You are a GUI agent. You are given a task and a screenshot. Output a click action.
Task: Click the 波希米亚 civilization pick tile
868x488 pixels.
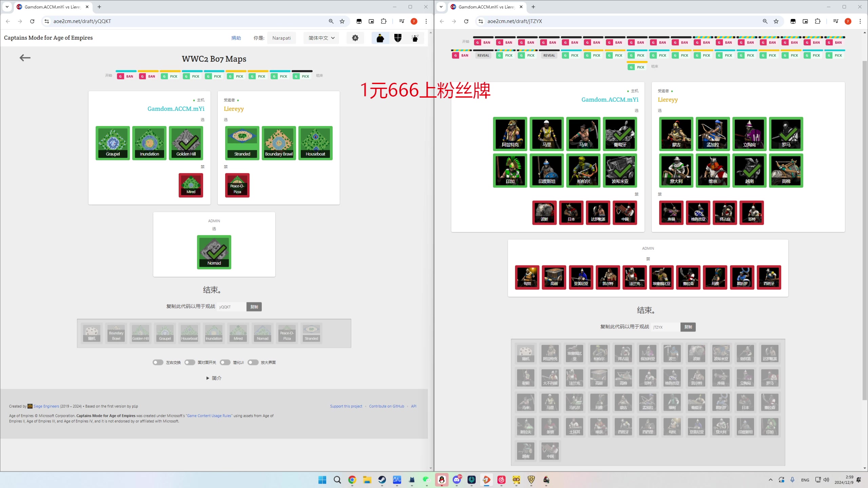[x=620, y=170]
